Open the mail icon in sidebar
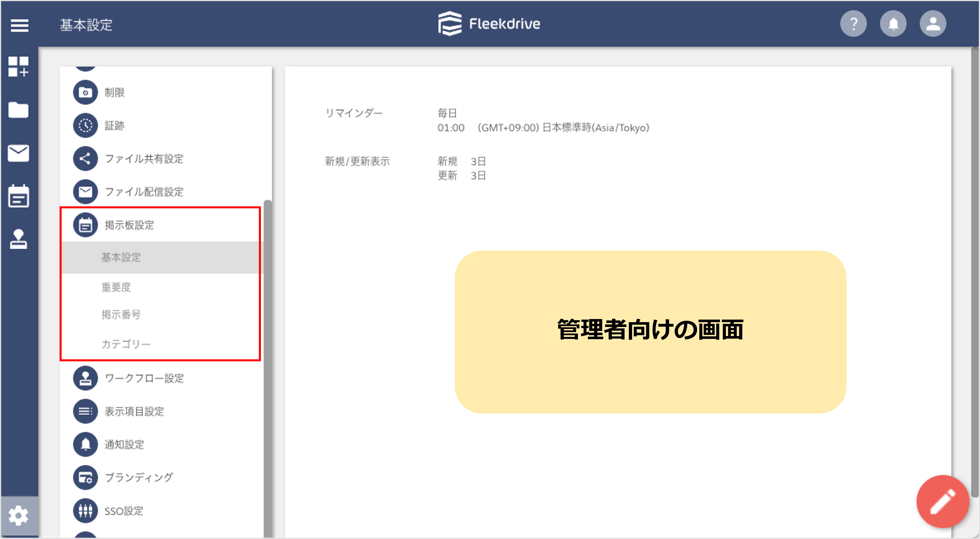980x539 pixels. [x=18, y=153]
